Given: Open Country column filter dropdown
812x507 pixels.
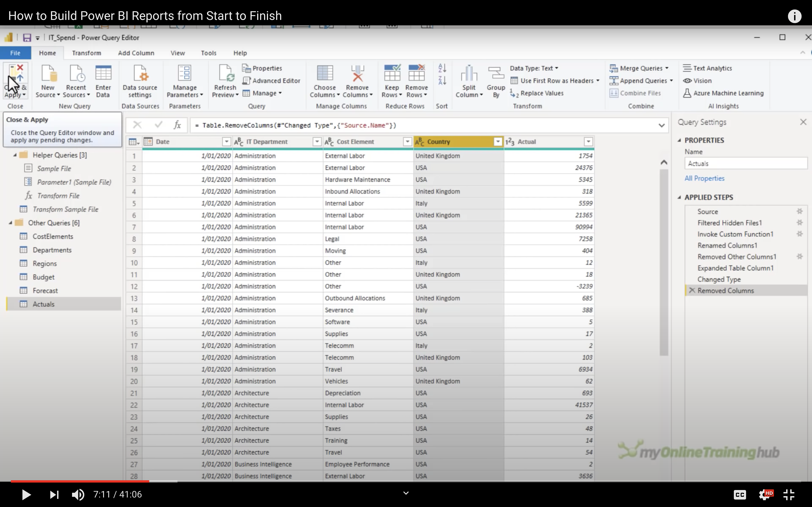Looking at the screenshot, I should 498,142.
